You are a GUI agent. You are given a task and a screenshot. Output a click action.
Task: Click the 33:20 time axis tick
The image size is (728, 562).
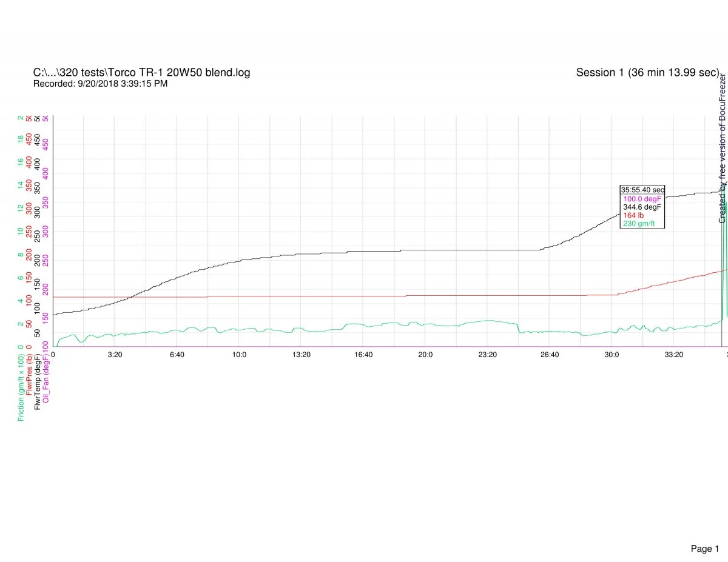coord(674,355)
